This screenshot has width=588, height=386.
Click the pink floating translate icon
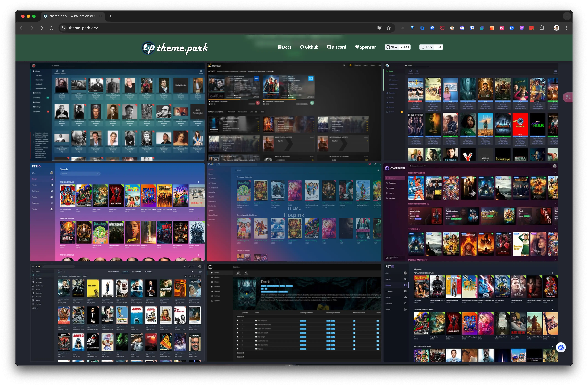[x=568, y=97]
